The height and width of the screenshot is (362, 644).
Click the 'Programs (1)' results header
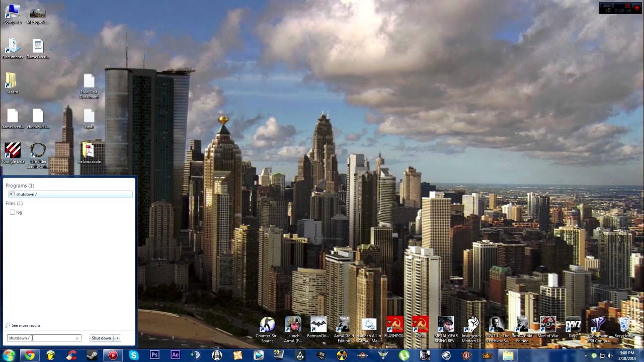(x=20, y=186)
